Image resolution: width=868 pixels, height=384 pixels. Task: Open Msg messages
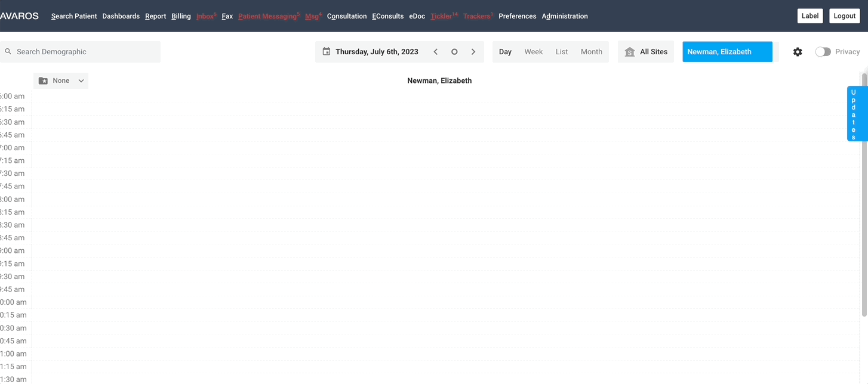point(313,16)
